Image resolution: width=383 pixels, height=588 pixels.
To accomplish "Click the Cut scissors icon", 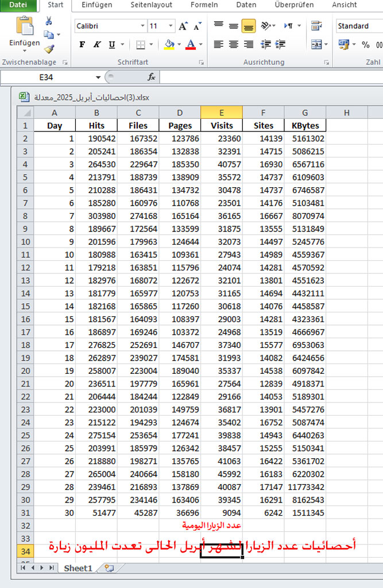I will pos(49,21).
